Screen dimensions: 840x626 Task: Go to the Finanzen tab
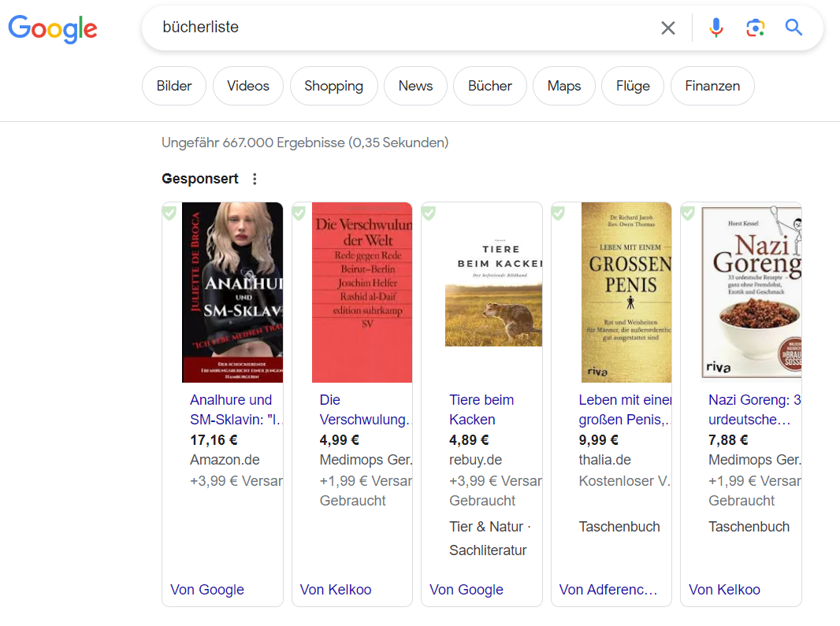click(x=712, y=86)
